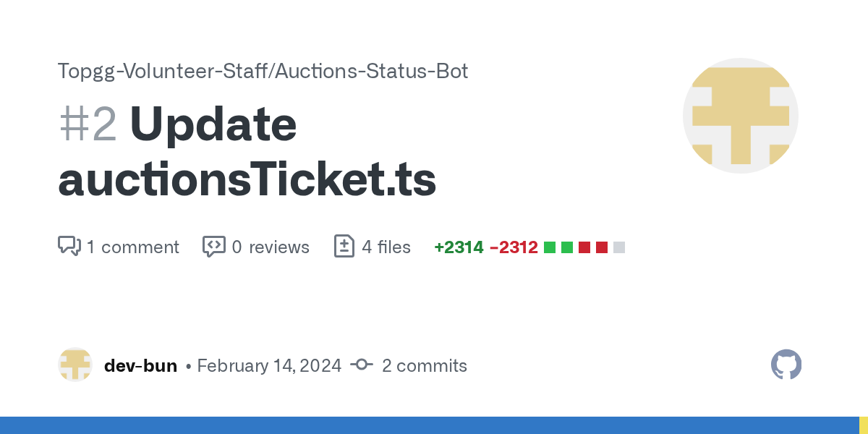Click dev-bun's small avatar
This screenshot has height=434, width=868.
click(75, 365)
